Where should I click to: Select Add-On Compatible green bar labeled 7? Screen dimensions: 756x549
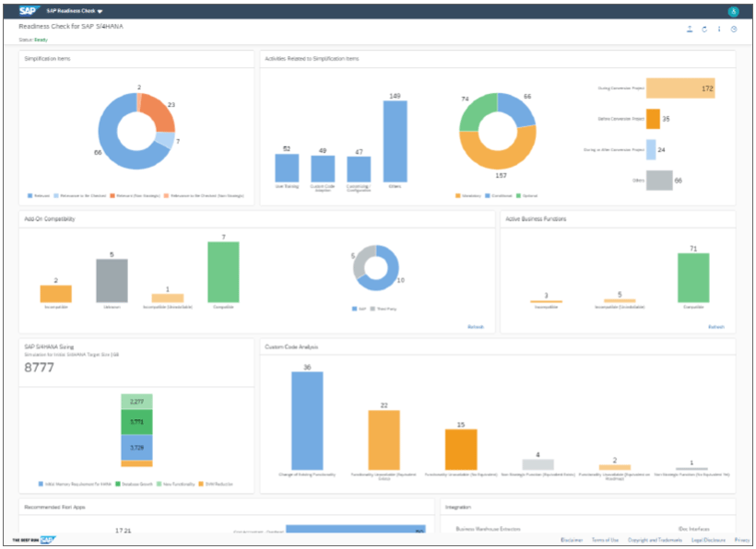click(x=223, y=272)
